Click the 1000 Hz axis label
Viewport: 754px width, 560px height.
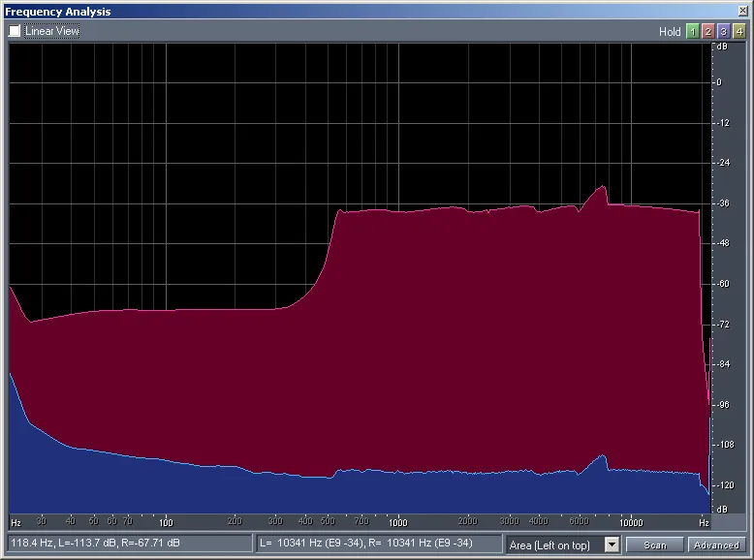(397, 522)
